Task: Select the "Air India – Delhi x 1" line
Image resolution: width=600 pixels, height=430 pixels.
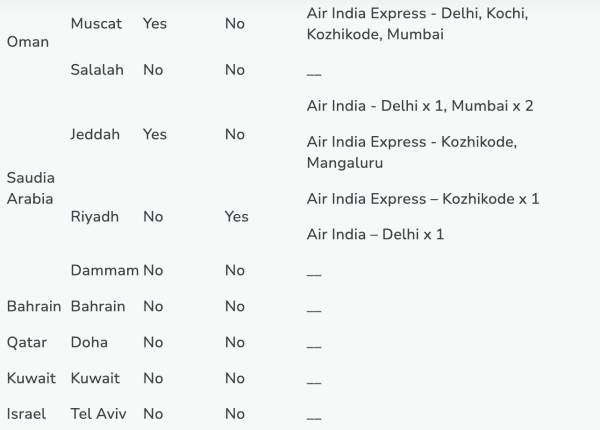Action: [x=375, y=234]
